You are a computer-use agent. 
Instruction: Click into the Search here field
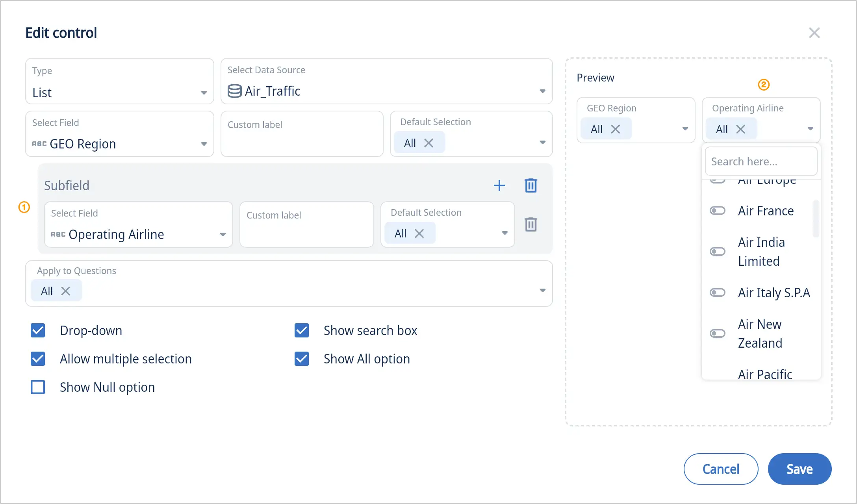[x=761, y=161]
